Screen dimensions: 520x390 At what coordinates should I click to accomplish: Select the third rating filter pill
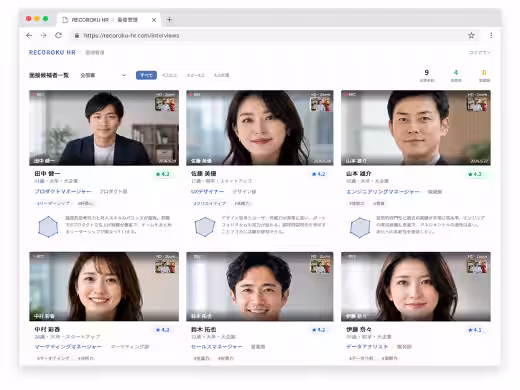pyautogui.click(x=196, y=75)
